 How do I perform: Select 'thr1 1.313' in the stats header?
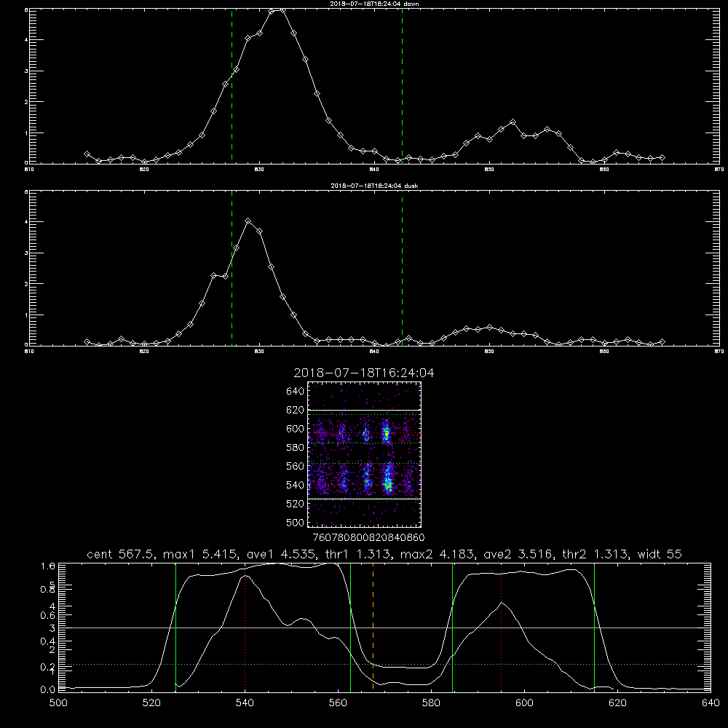pos(358,554)
